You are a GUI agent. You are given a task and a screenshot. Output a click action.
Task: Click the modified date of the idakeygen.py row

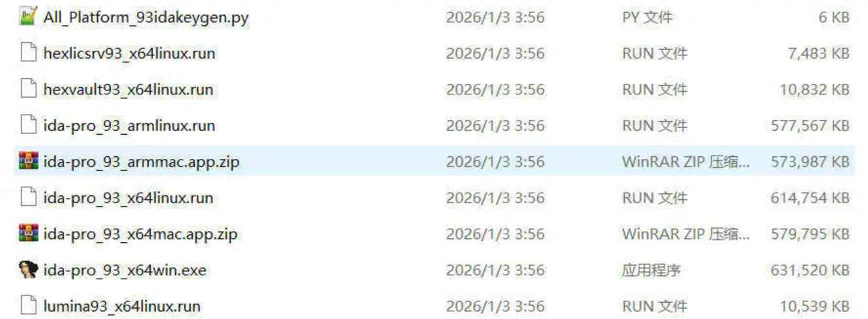[x=495, y=18]
